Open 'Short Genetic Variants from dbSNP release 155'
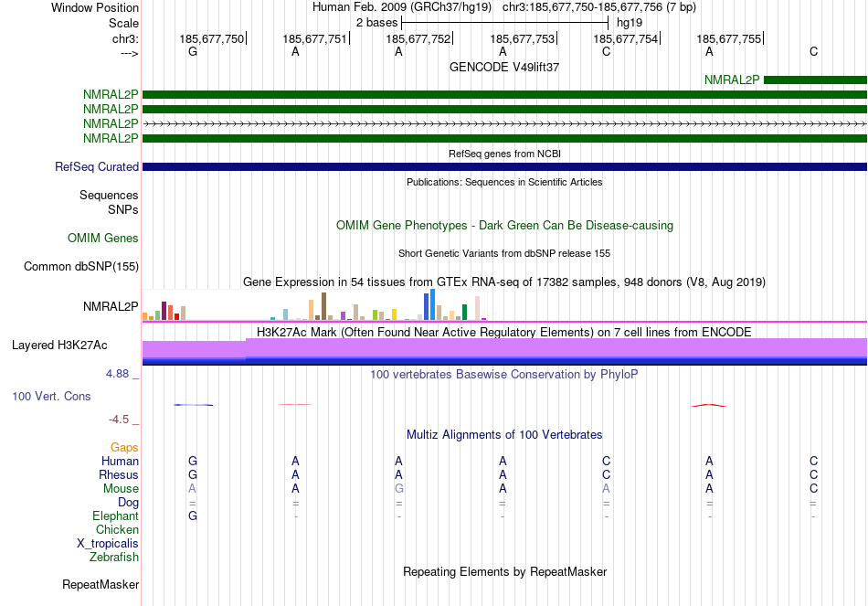 (x=504, y=254)
